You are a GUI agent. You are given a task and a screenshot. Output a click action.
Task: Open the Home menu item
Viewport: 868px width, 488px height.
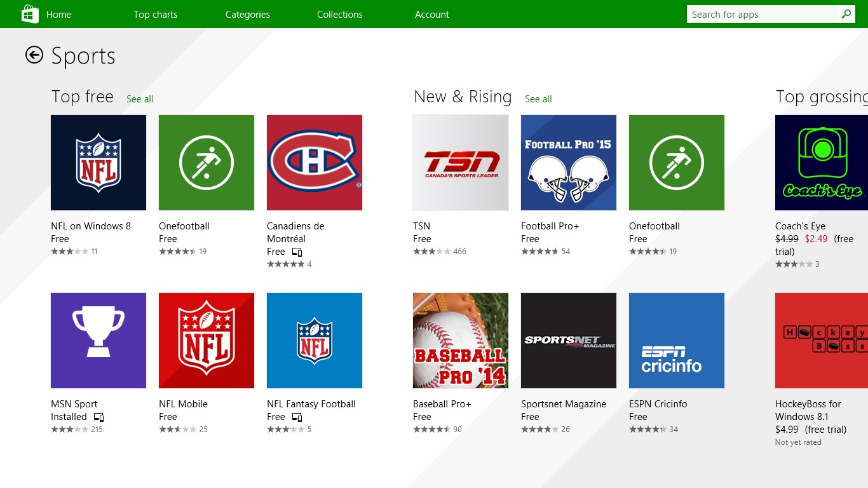[58, 14]
